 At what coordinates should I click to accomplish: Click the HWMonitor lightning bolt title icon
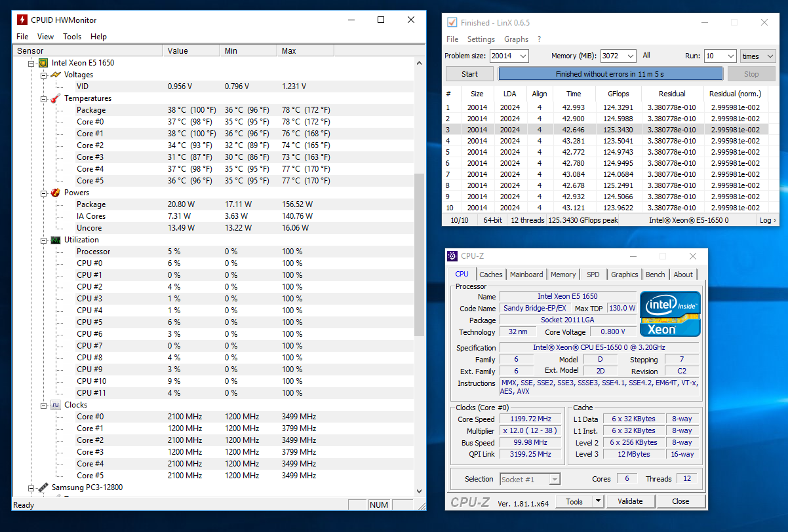click(22, 20)
